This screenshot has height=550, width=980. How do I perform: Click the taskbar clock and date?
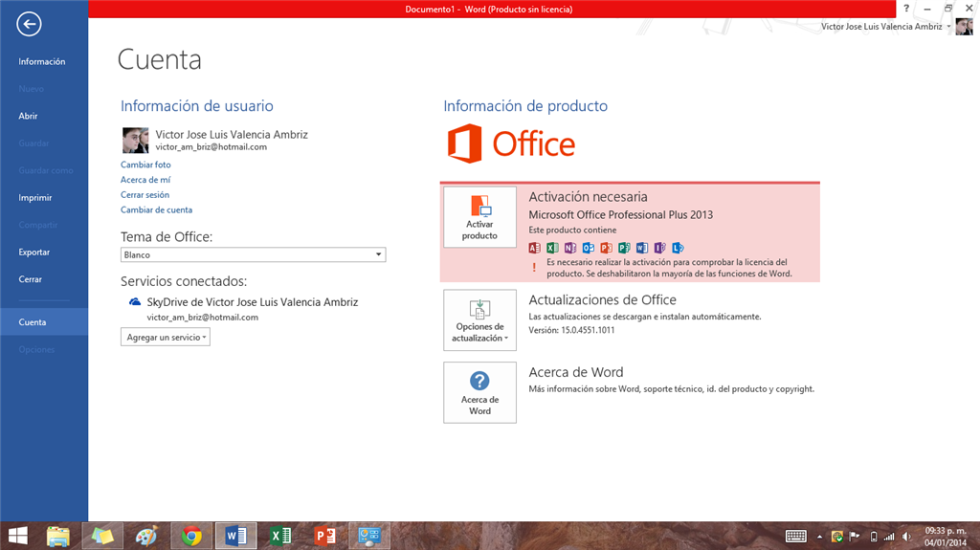tap(946, 537)
